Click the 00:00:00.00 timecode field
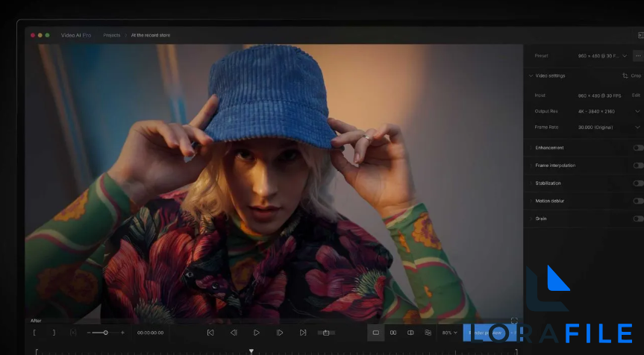 pyautogui.click(x=150, y=333)
